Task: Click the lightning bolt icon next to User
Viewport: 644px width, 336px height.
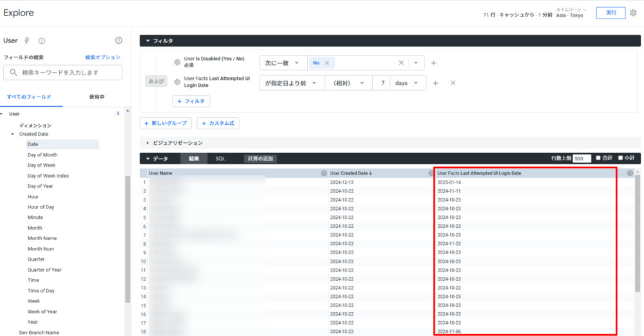Action: (x=27, y=41)
